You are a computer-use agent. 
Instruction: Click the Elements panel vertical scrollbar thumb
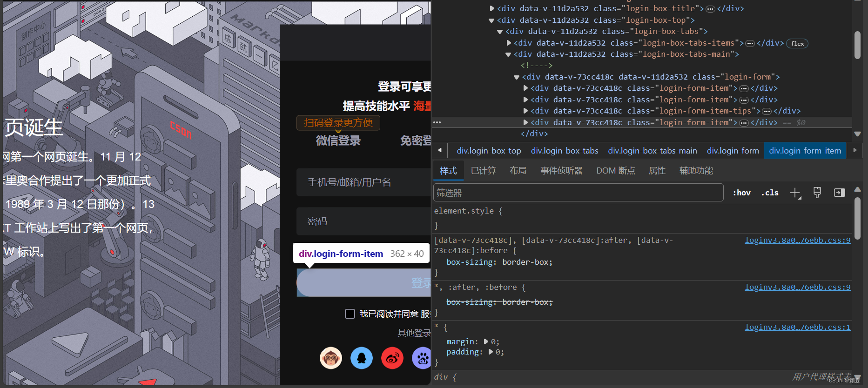pyautogui.click(x=857, y=45)
